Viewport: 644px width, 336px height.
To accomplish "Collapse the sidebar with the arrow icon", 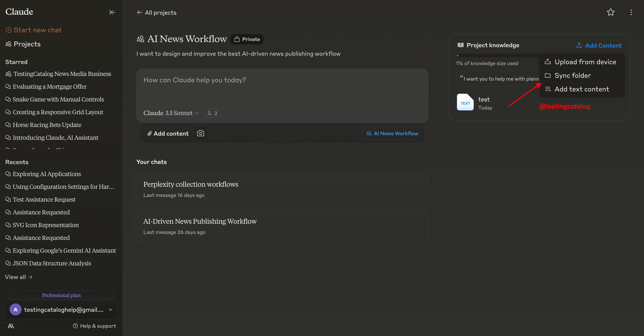I will 112,12.
